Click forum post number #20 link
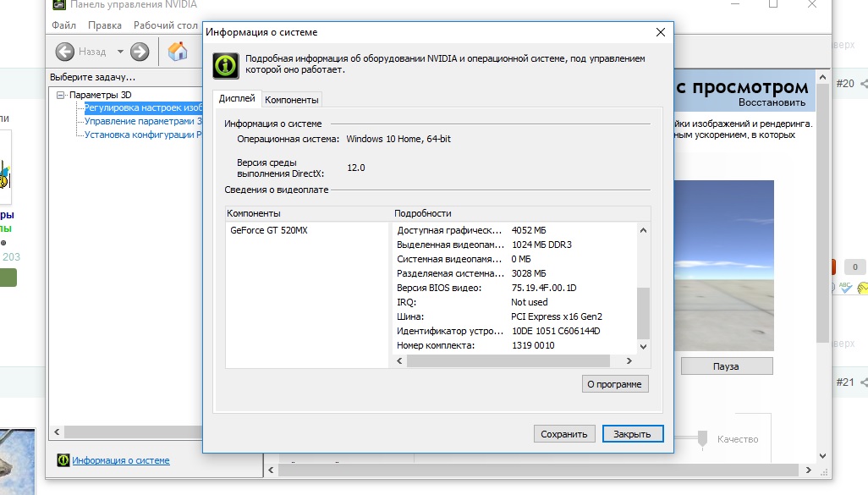 [845, 84]
